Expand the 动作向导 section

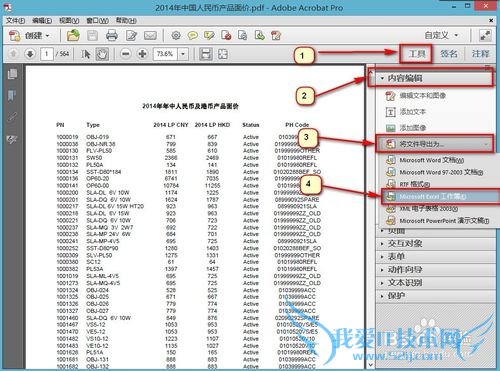tap(436, 270)
